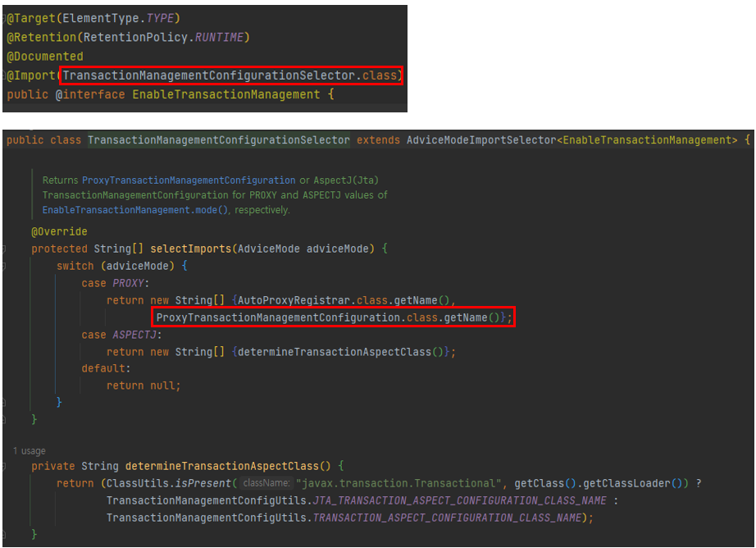
Task: Collapse selectImports method via gutter fold marker
Action: [4, 249]
